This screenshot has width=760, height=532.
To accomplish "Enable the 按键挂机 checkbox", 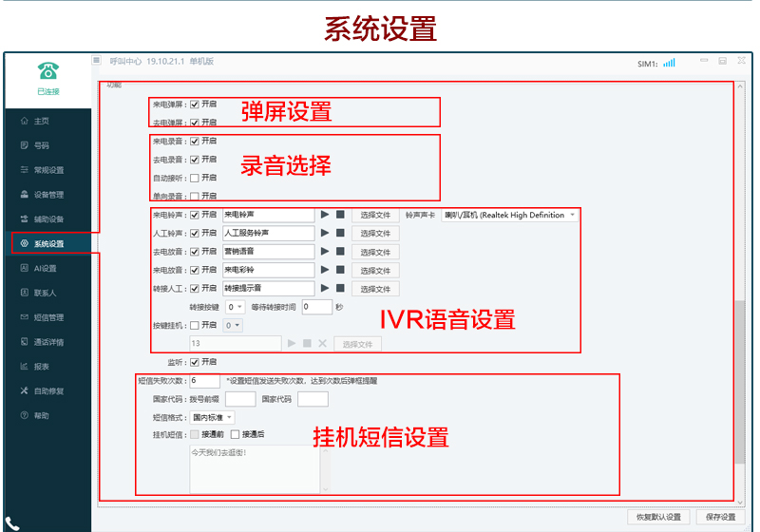I will [x=195, y=325].
